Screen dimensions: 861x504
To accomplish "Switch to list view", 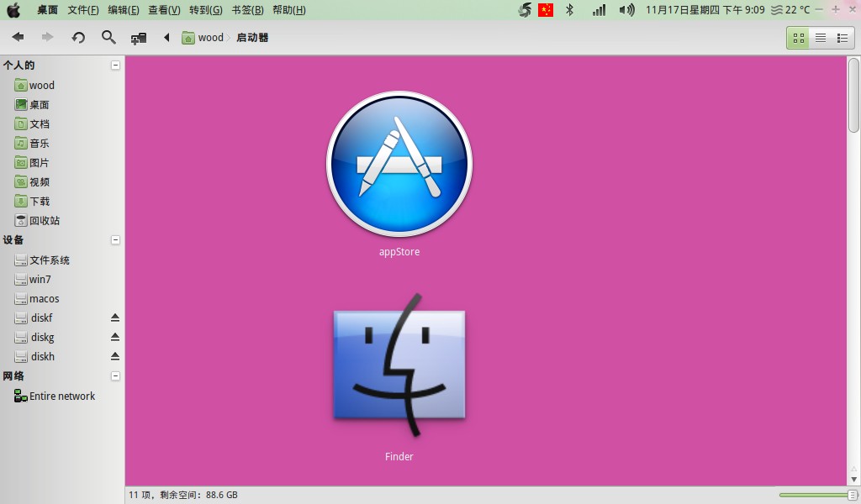I will click(821, 38).
